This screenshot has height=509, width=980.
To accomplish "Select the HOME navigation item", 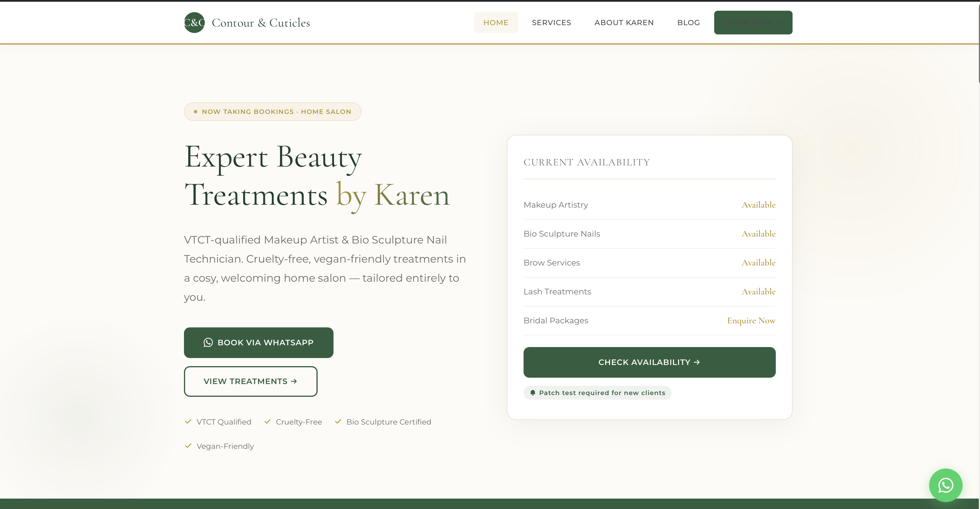I will 496,23.
